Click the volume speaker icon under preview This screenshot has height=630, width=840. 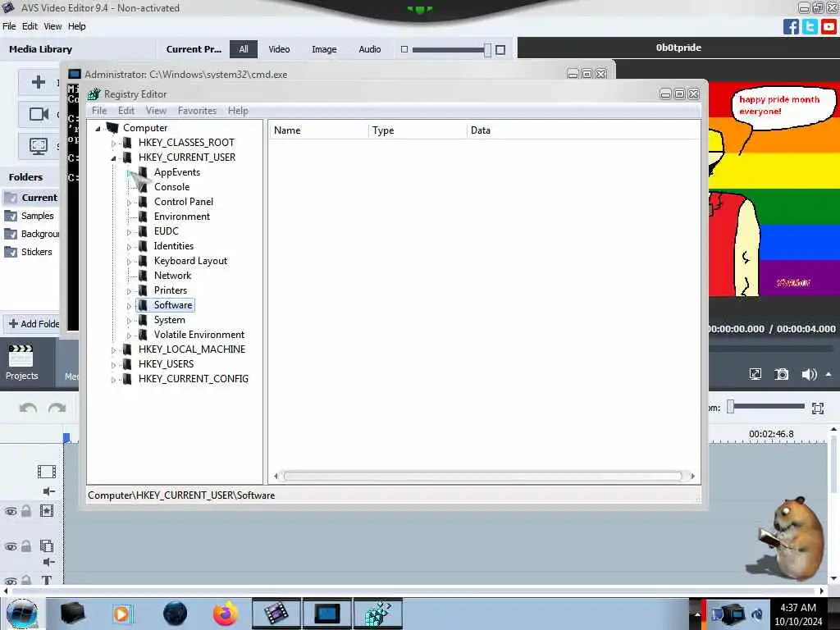[x=809, y=374]
